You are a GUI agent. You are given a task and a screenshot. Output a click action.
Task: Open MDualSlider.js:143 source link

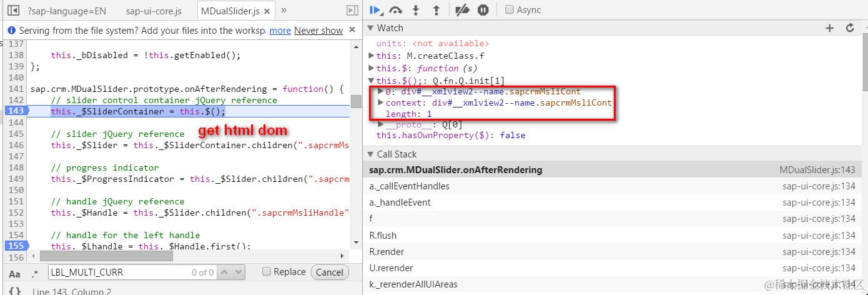coord(817,170)
